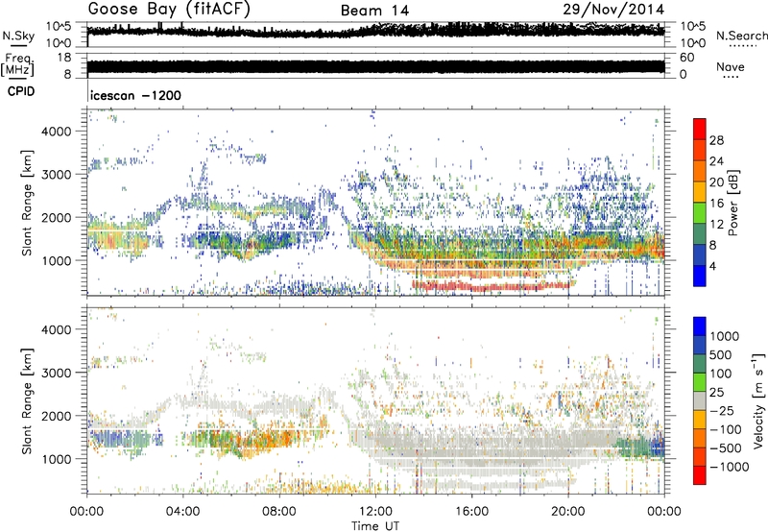
Task: Click the light green segment of the velocity colorbar
Action: coord(700,382)
